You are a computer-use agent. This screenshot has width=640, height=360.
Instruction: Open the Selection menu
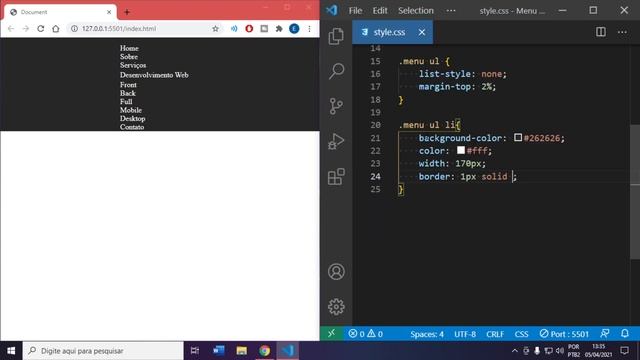point(416,11)
